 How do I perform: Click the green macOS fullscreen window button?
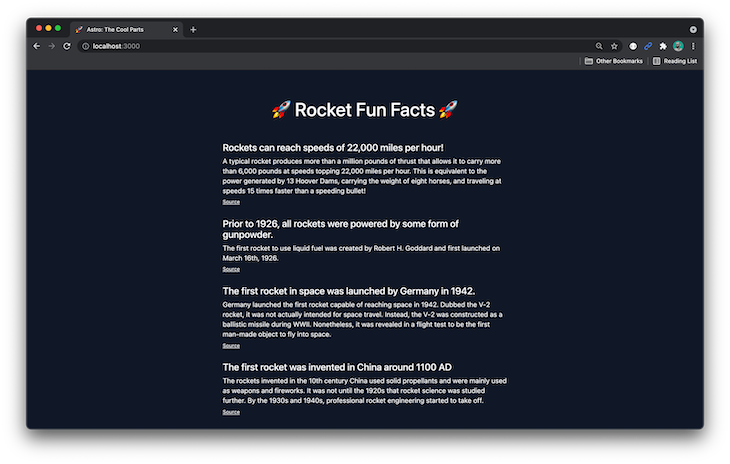coord(58,28)
